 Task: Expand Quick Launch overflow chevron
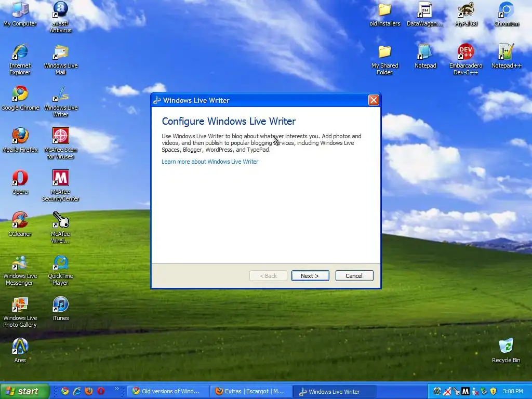pyautogui.click(x=117, y=389)
